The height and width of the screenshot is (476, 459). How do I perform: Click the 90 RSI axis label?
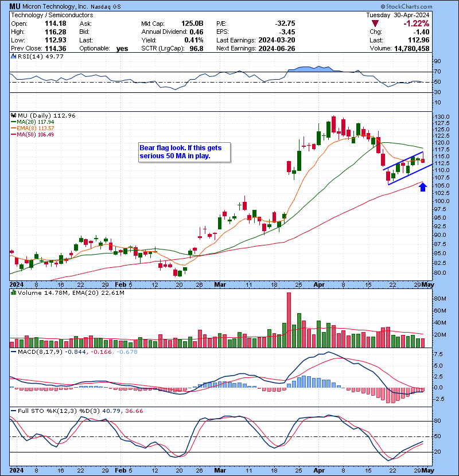coord(437,61)
